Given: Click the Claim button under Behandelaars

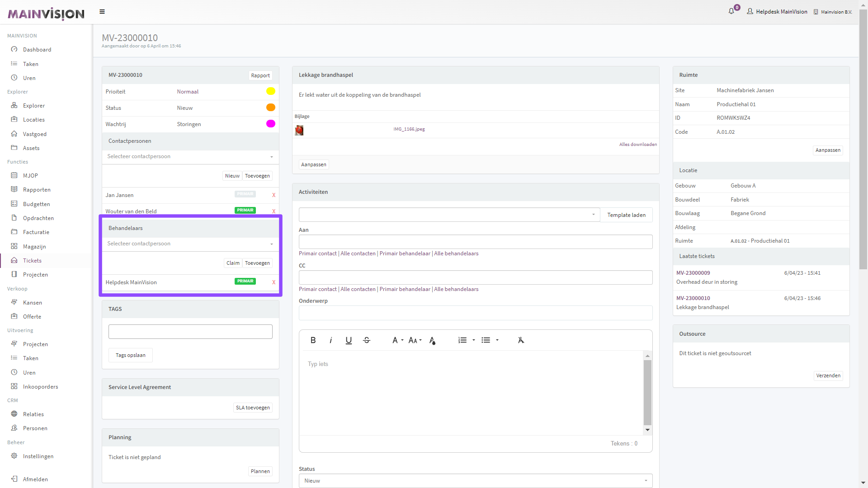Looking at the screenshot, I should point(233,263).
